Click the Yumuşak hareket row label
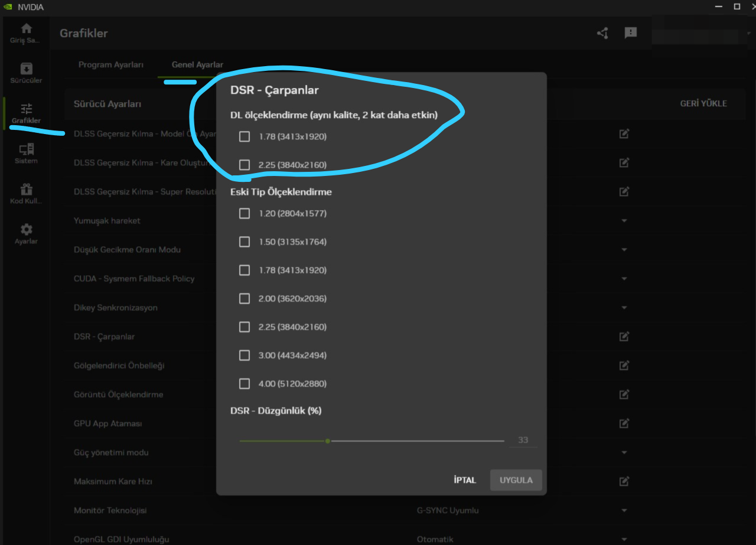This screenshot has width=756, height=545. tap(107, 221)
